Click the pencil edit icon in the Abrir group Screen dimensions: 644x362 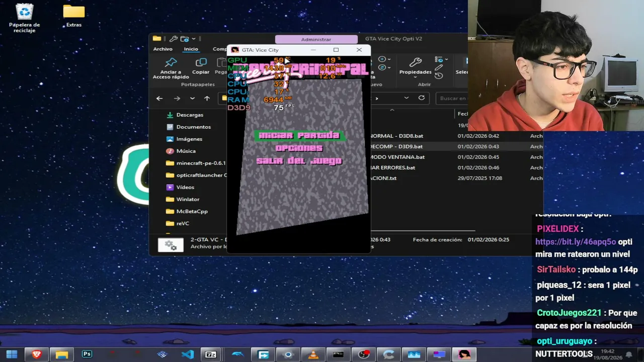[x=439, y=67]
